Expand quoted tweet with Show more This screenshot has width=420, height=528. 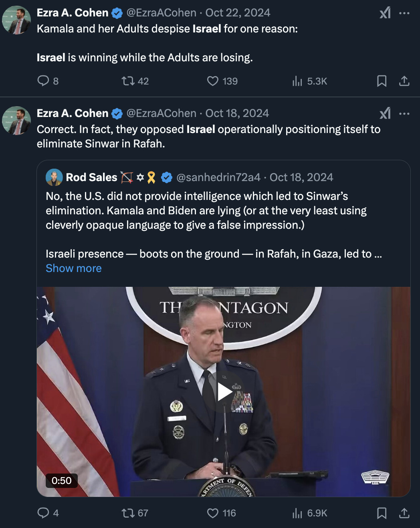click(x=74, y=268)
